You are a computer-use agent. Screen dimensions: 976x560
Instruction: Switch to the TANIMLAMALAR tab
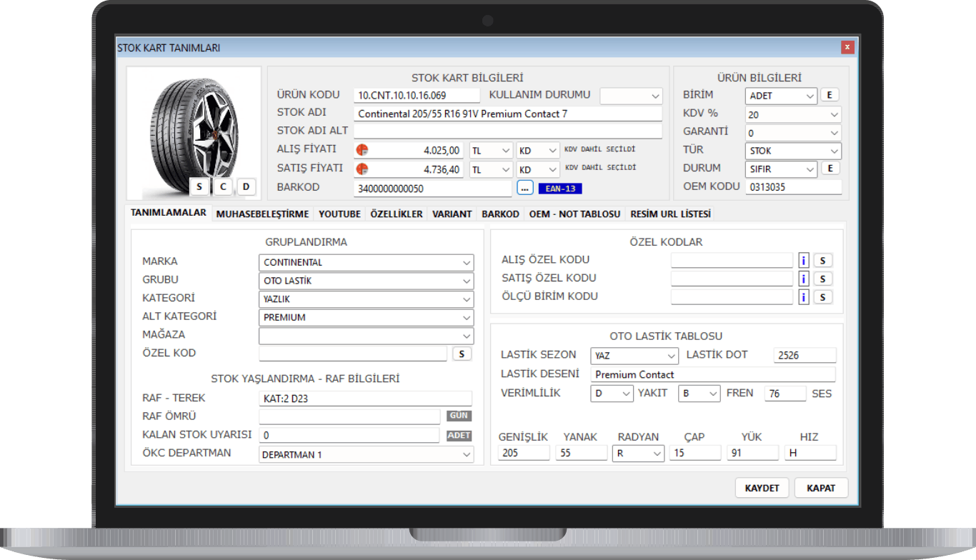click(169, 213)
